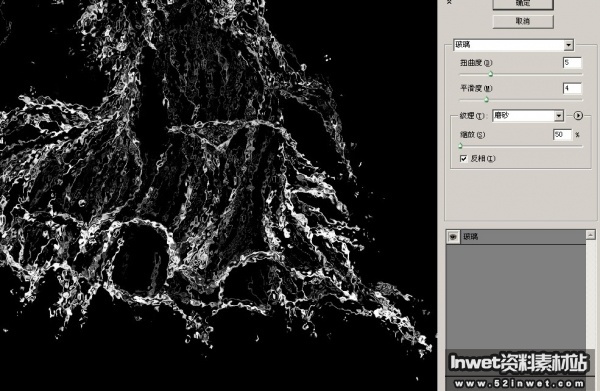Focus the 平滑度 value field showing 4
The width and height of the screenshot is (600, 391).
(x=572, y=88)
